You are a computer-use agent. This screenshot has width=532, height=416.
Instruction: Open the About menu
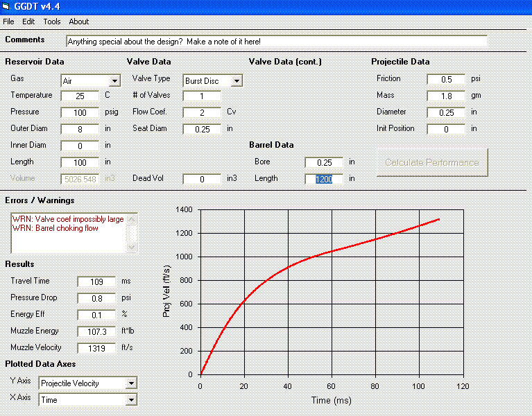(79, 21)
